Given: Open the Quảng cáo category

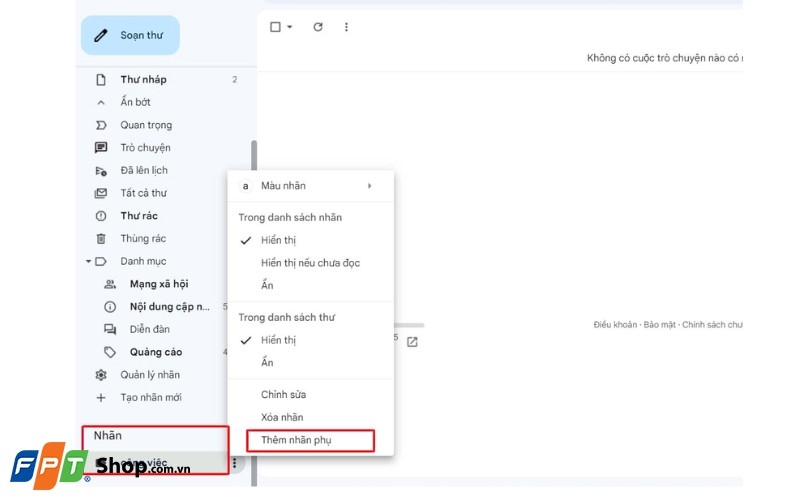Looking at the screenshot, I should click(156, 352).
